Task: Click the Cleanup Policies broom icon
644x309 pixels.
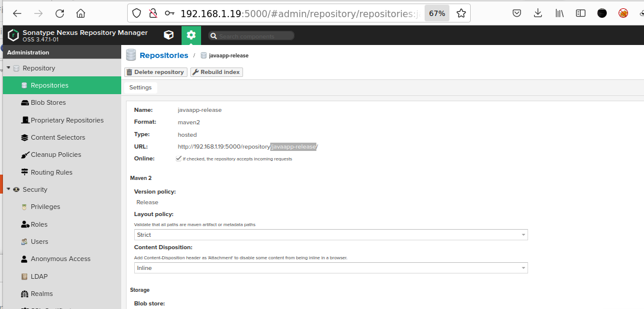Action: coord(25,155)
